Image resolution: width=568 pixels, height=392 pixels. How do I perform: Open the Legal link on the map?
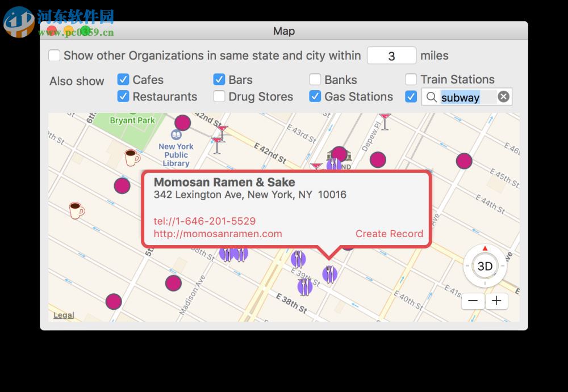pos(63,315)
